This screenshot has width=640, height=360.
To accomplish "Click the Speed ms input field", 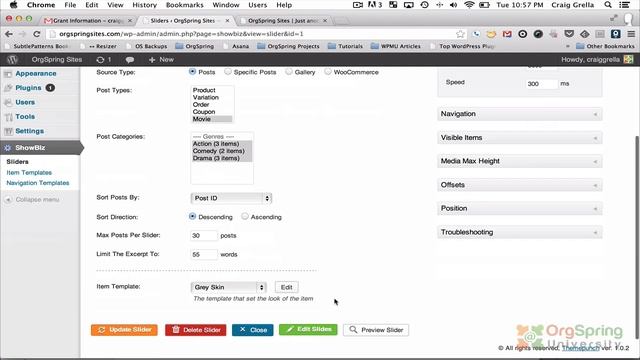I will pos(541,84).
